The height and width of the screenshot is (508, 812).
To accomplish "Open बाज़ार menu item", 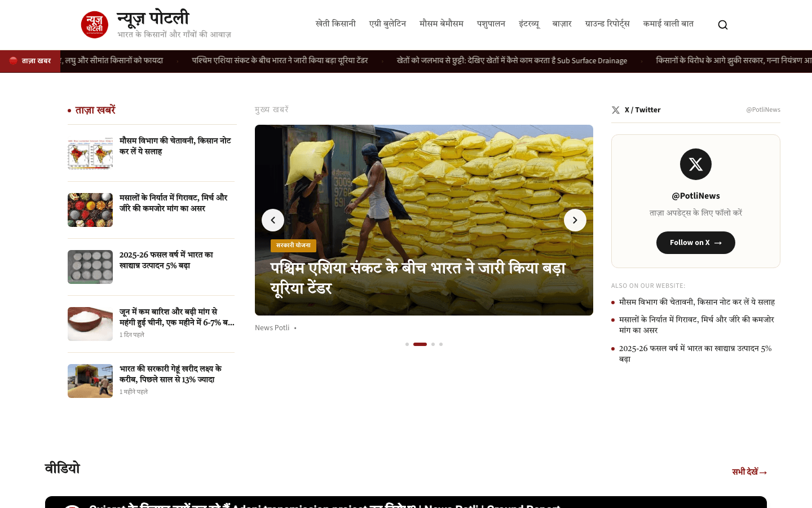I will (x=562, y=24).
